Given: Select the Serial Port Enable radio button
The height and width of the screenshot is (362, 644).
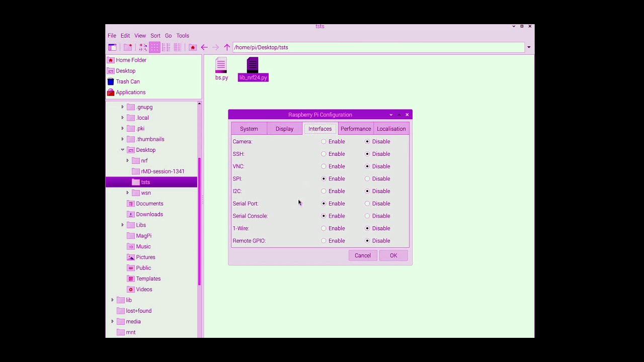Looking at the screenshot, I should coord(324,204).
